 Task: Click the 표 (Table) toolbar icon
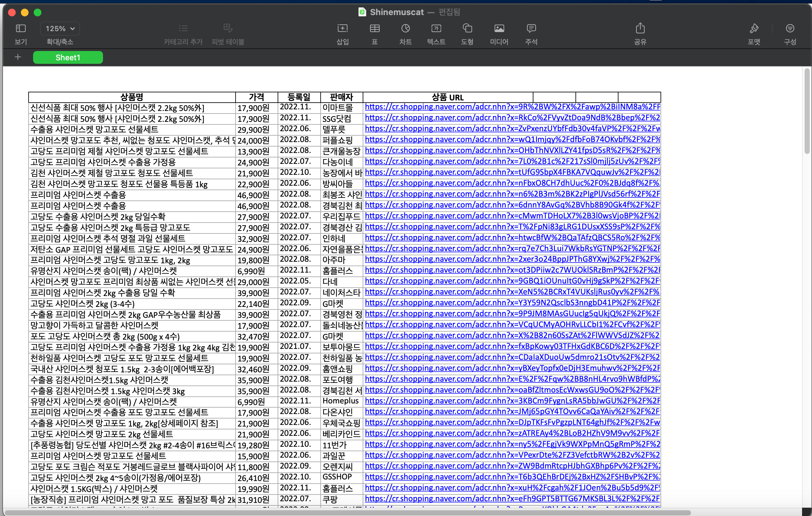tap(374, 29)
